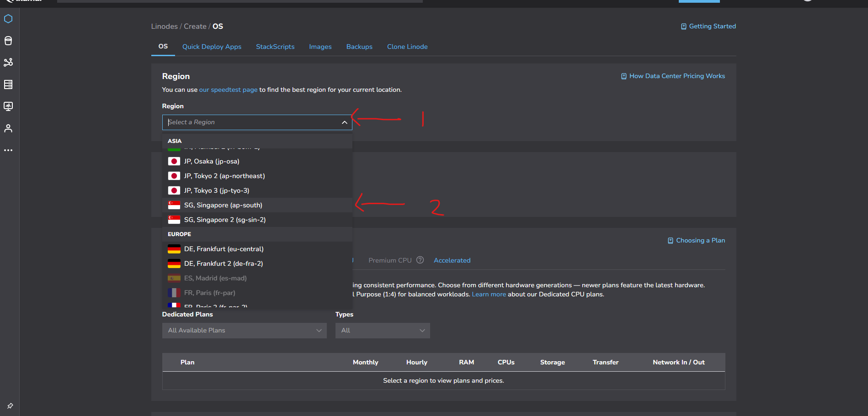Open the Storage cylinder icon in sidebar

pyautogui.click(x=8, y=41)
